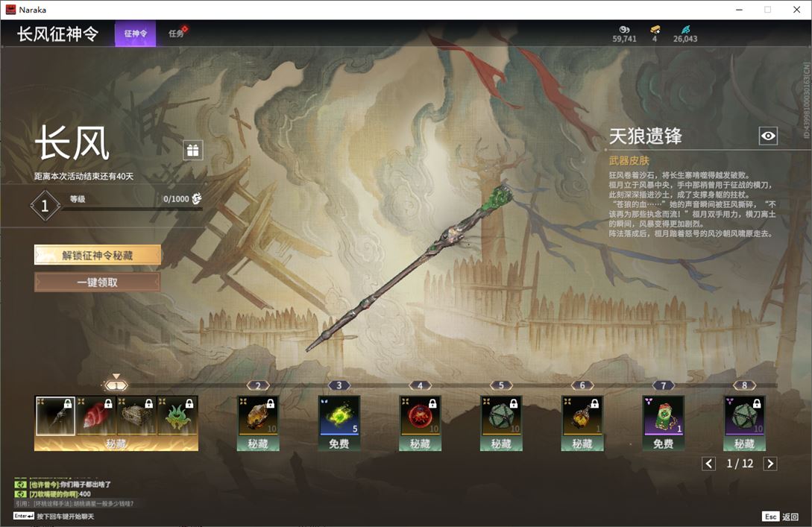812x527 pixels.
Task: Select the level 7 免费 green scroll reward
Action: point(664,423)
